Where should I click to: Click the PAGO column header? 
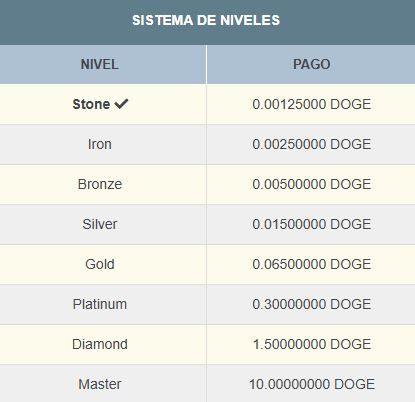[x=311, y=64]
